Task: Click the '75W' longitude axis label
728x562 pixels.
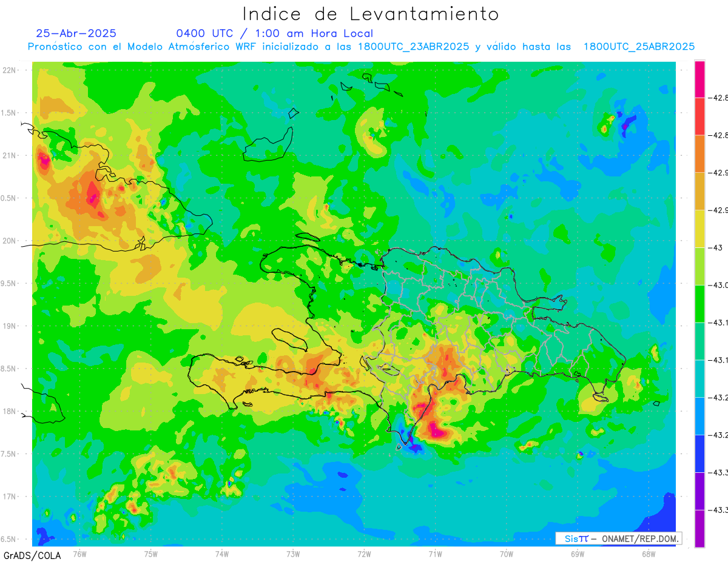Action: pos(151,554)
